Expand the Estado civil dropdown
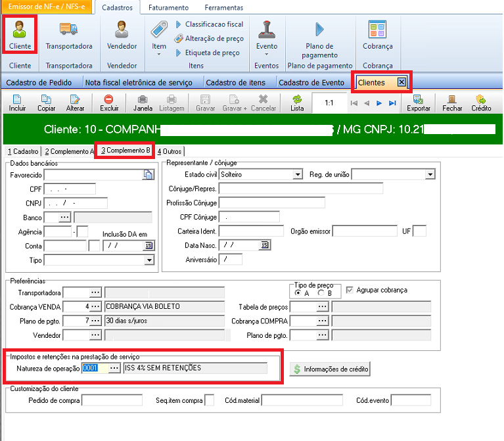The image size is (504, 441). coord(297,174)
